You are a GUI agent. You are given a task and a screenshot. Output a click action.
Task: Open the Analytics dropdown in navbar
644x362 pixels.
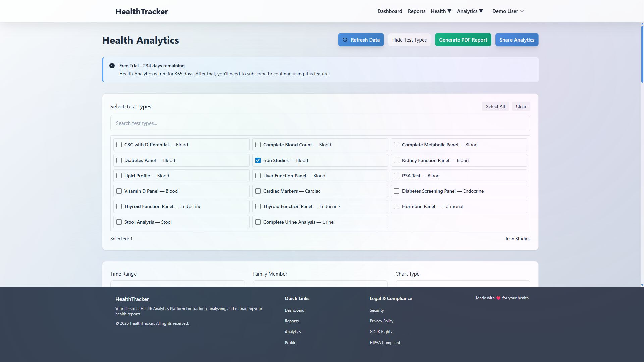470,11
